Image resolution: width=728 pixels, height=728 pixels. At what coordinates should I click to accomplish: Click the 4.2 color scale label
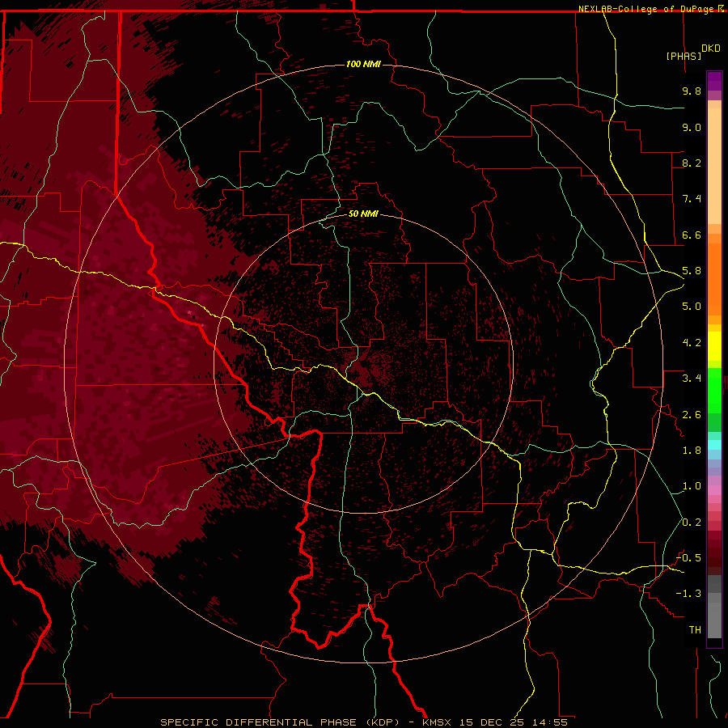click(692, 343)
